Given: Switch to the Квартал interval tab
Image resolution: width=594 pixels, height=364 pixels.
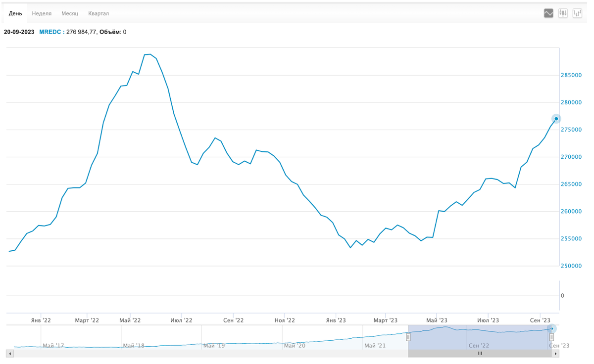Looking at the screenshot, I should (99, 13).
